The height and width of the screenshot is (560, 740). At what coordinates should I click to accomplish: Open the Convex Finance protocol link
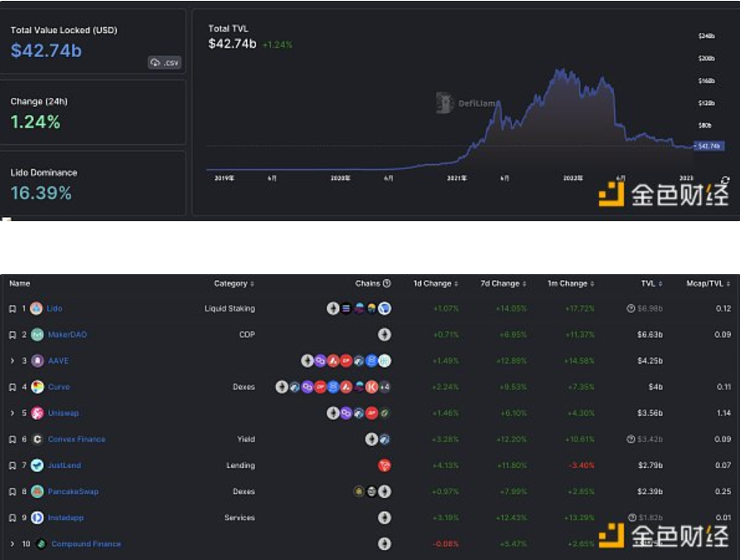(x=77, y=440)
